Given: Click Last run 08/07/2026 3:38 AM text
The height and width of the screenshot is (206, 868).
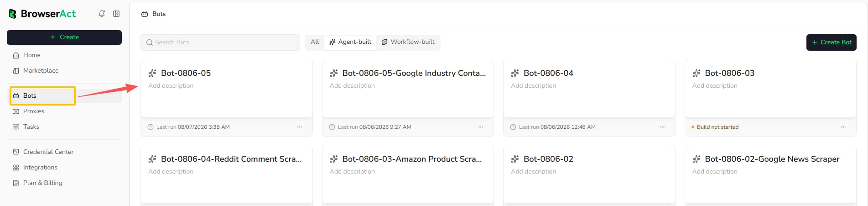Looking at the screenshot, I should click(x=193, y=127).
